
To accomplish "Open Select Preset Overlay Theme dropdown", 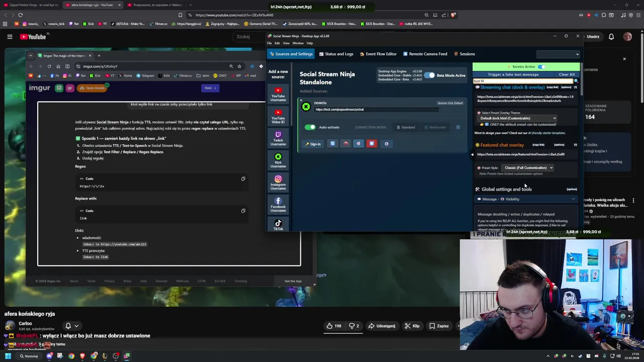I will point(518,118).
